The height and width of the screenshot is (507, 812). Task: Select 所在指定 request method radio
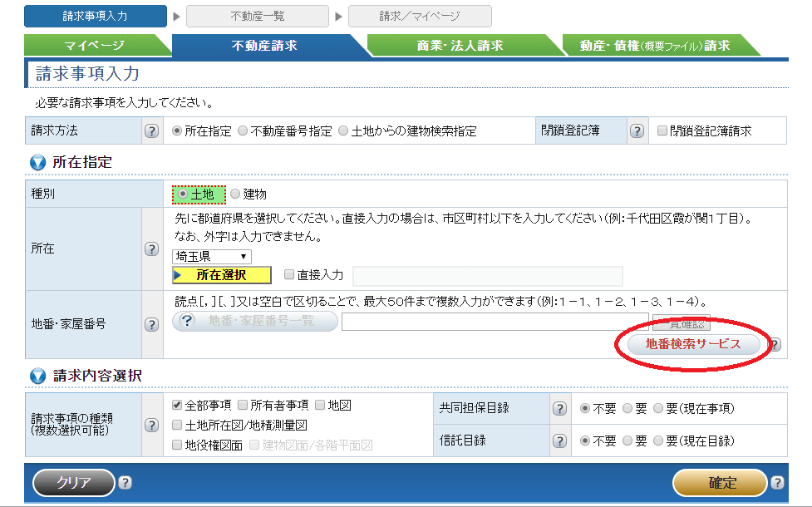[x=177, y=131]
